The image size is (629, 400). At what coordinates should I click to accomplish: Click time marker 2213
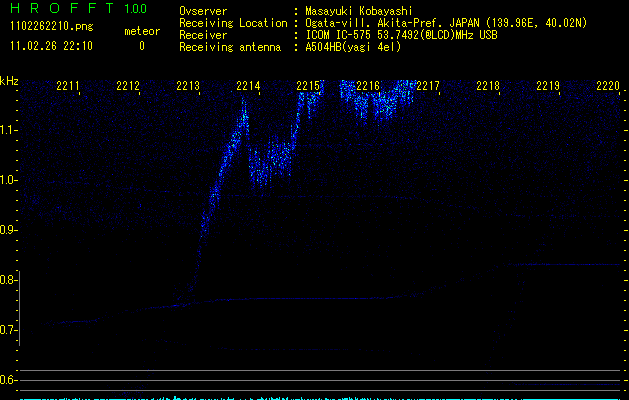point(188,86)
